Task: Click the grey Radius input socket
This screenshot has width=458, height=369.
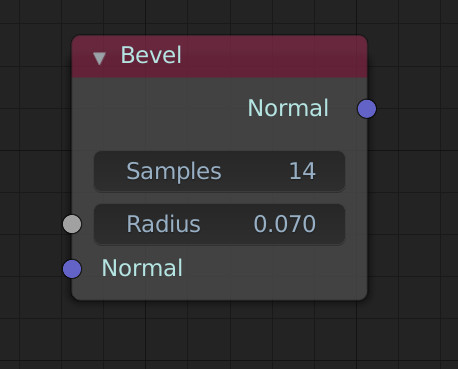Action: pos(72,224)
